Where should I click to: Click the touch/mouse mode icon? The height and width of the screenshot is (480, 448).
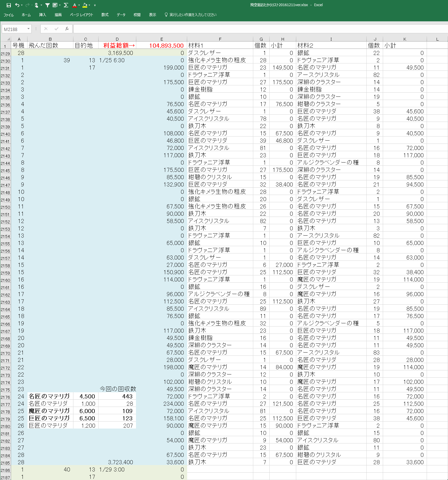(x=36, y=5)
